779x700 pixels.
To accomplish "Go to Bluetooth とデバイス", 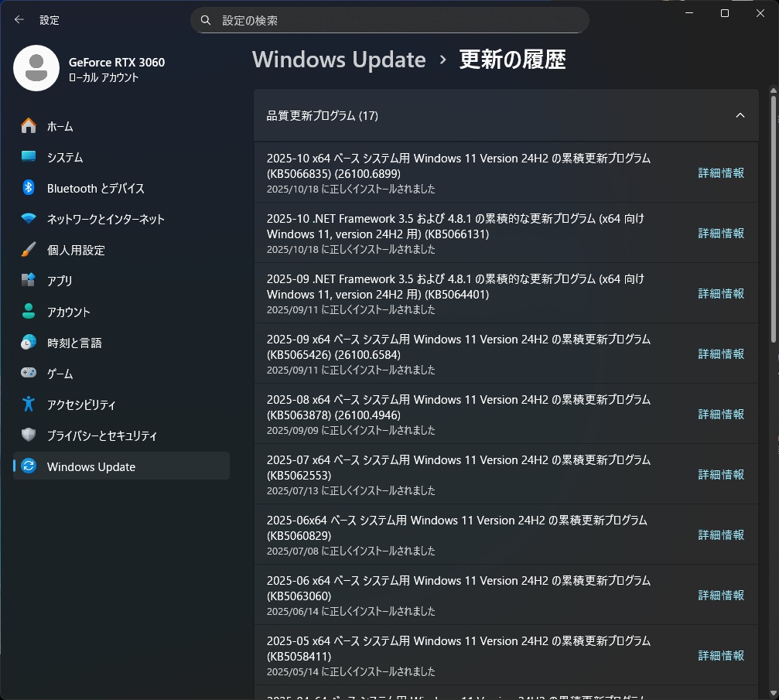I will [x=121, y=188].
